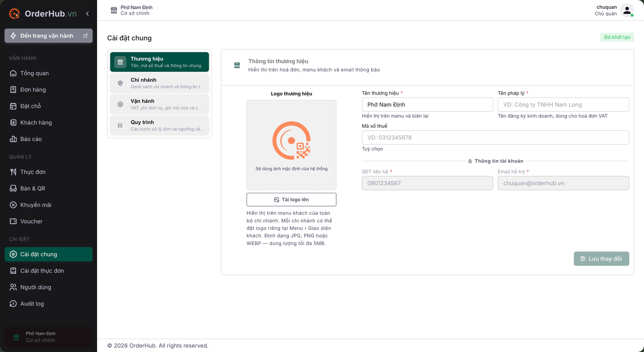
Task: Open Voucher page in the sidebar
Action: (x=48, y=221)
